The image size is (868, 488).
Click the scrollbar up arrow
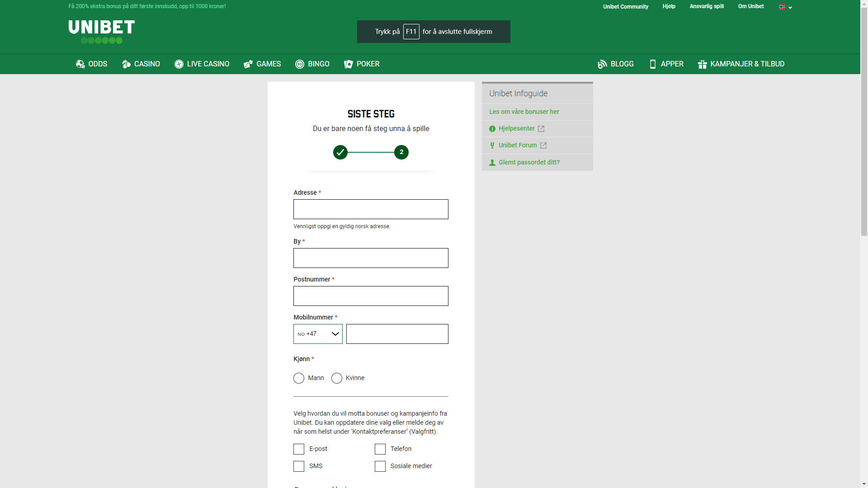pyautogui.click(x=864, y=4)
